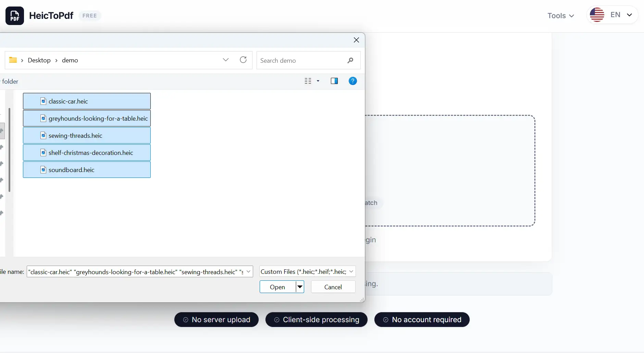Expand the file name history dropdown
This screenshot has width=644, height=353.
[249, 271]
